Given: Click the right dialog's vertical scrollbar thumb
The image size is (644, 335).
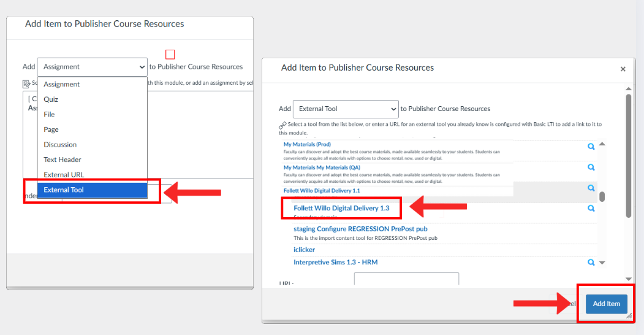Looking at the screenshot, I should pos(629,156).
